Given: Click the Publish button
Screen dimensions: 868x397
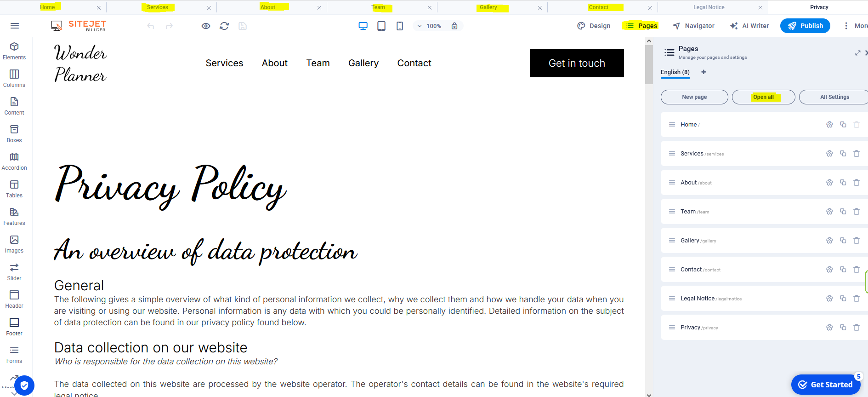Looking at the screenshot, I should point(805,26).
